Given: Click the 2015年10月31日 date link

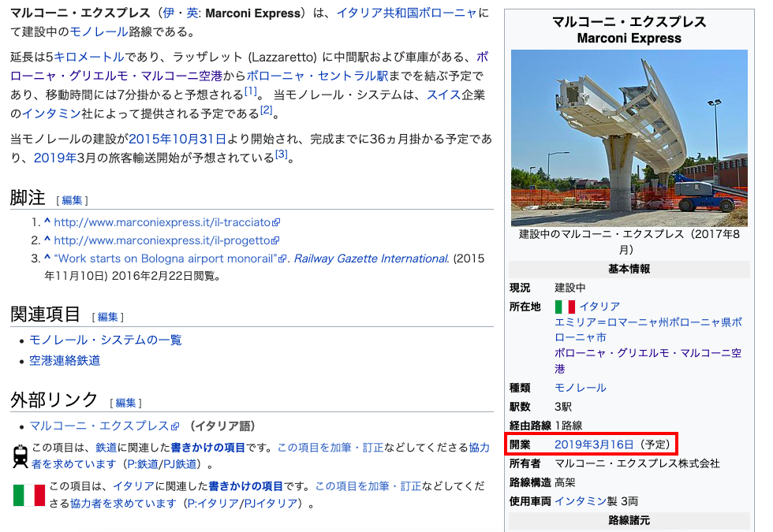Looking at the screenshot, I should coord(177,139).
